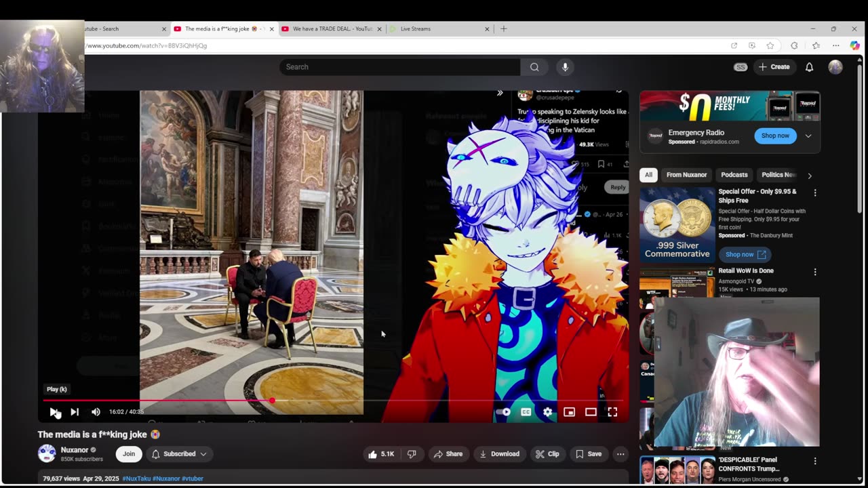Select the Podcasts chip
The image size is (868, 488).
734,175
